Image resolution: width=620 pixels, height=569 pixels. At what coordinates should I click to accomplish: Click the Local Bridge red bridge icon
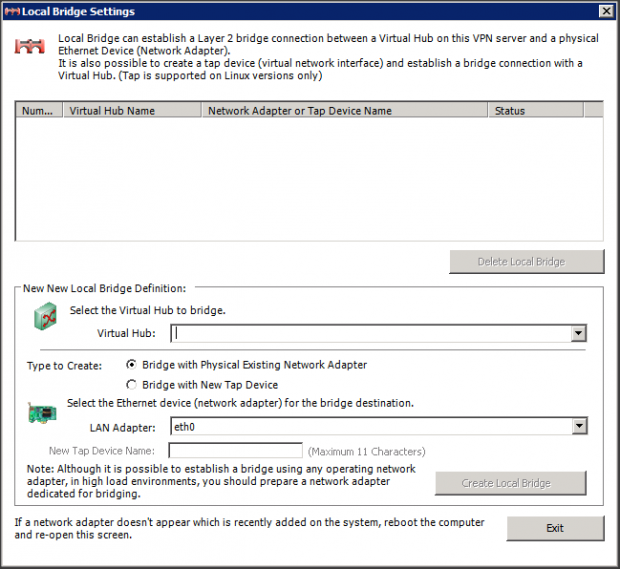coord(30,46)
